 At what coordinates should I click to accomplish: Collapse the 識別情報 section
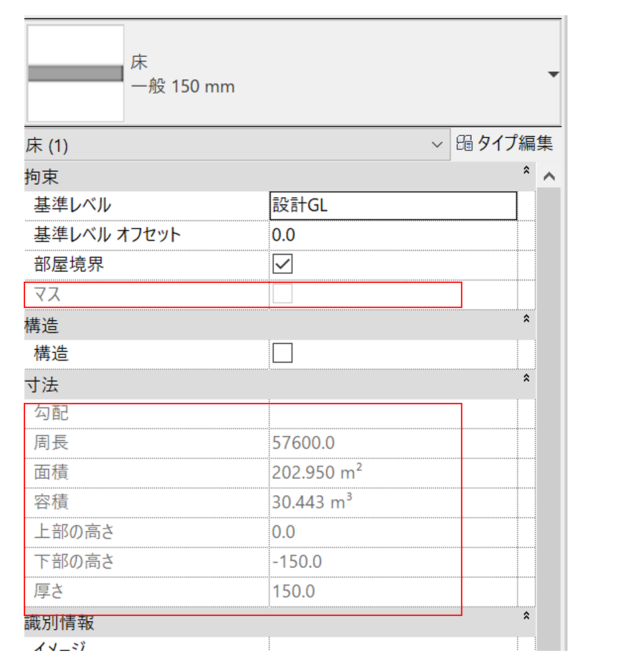[526, 616]
